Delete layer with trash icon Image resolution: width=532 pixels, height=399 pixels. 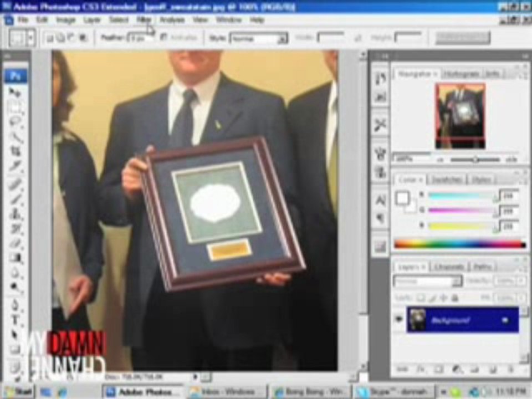click(x=510, y=369)
